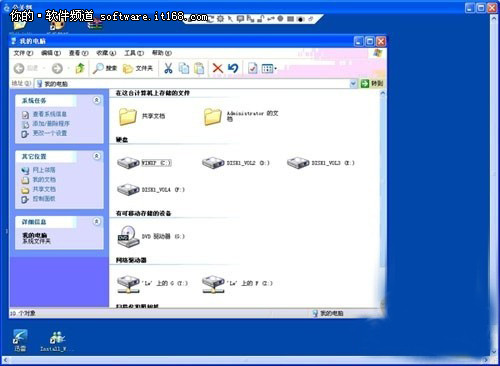The height and width of the screenshot is (366, 500).
Task: Toggle the Folders (文件夹) pane
Action: pos(138,68)
